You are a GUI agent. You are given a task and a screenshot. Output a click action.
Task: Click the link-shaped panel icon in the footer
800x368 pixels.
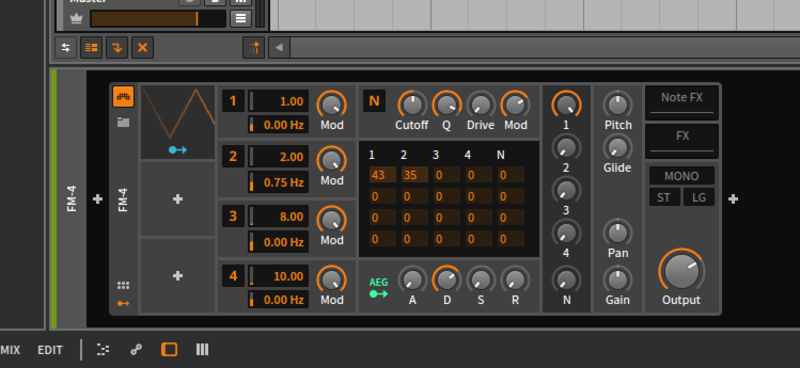tap(136, 350)
